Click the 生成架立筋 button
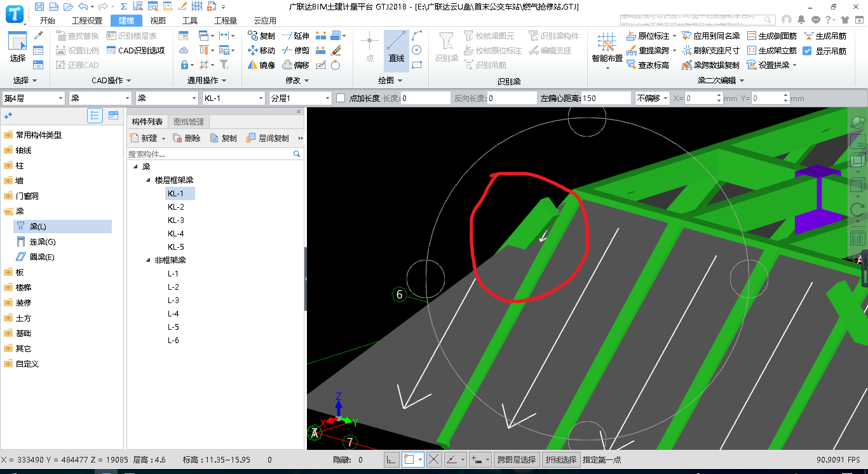Image resolution: width=868 pixels, height=474 pixels. pos(771,50)
